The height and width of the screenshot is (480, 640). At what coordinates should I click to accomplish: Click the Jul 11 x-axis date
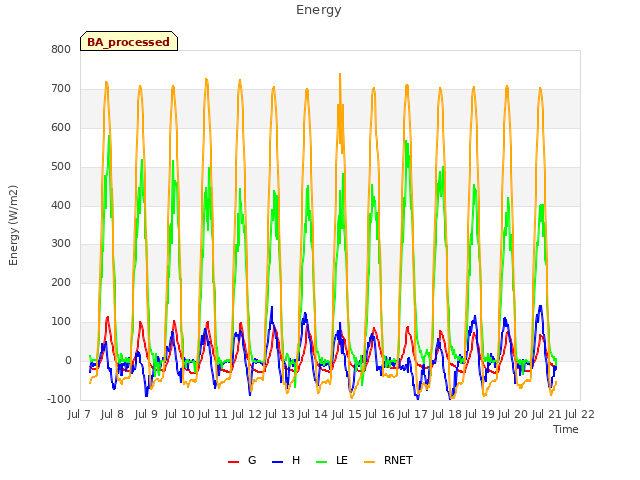(213, 414)
